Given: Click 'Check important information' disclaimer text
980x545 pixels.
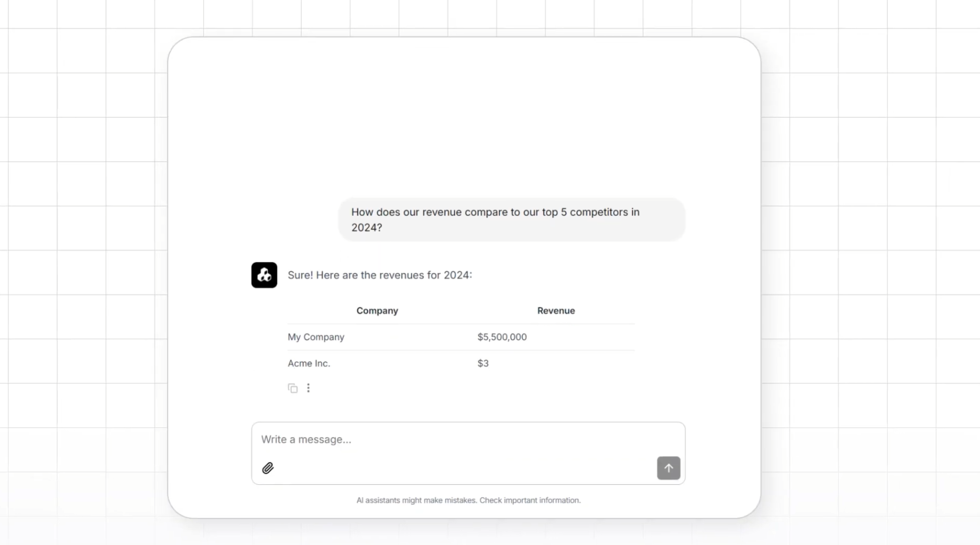Looking at the screenshot, I should tap(530, 500).
